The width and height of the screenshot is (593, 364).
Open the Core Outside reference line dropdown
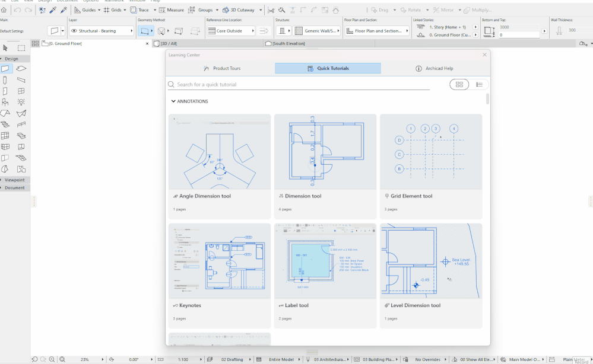[x=231, y=31]
